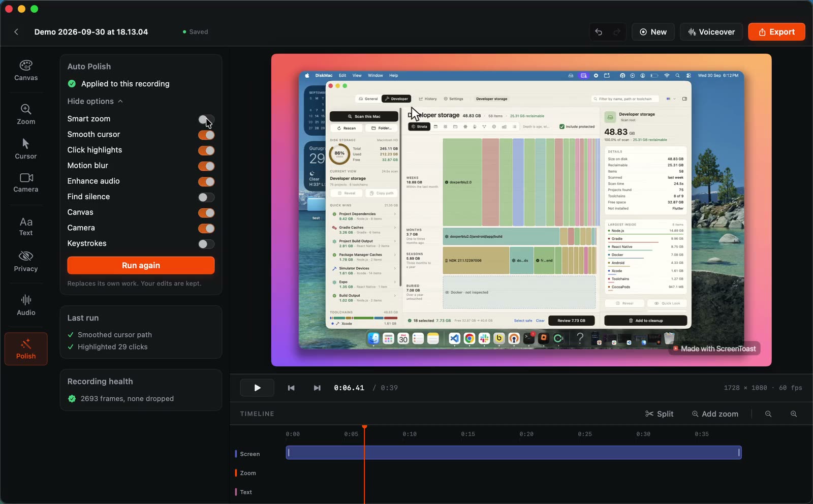
Task: Click the 0:20 timeline ruler mark
Action: click(x=526, y=434)
